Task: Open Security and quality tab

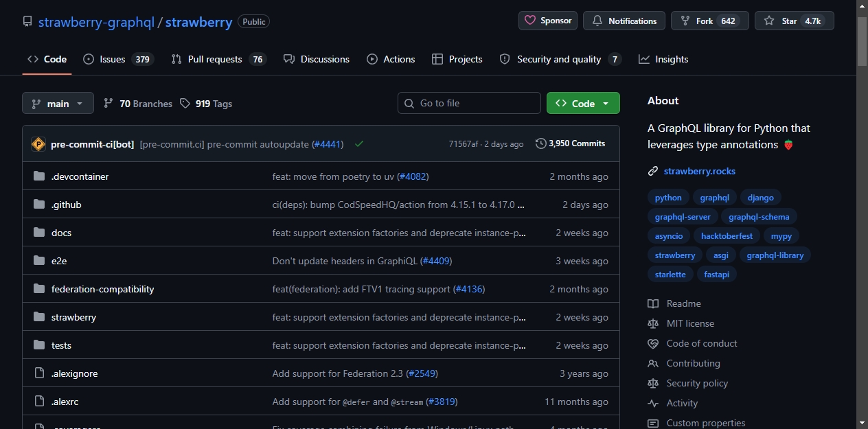Action: point(560,59)
